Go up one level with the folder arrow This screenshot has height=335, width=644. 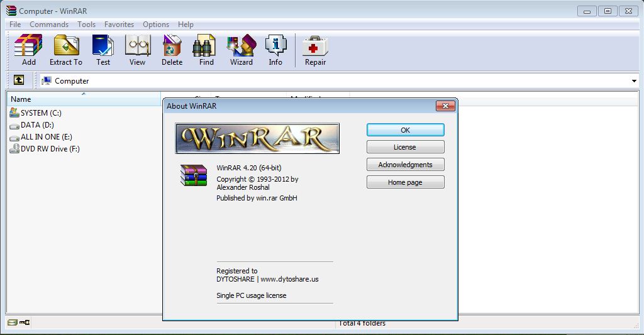coord(18,80)
